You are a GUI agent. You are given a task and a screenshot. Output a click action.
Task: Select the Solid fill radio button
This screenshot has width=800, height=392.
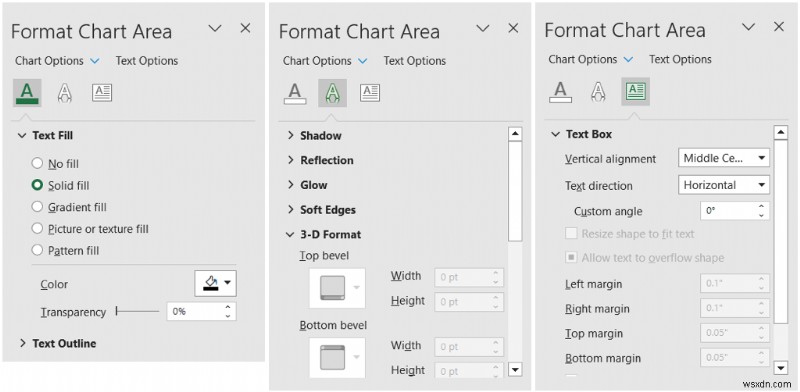pos(37,185)
